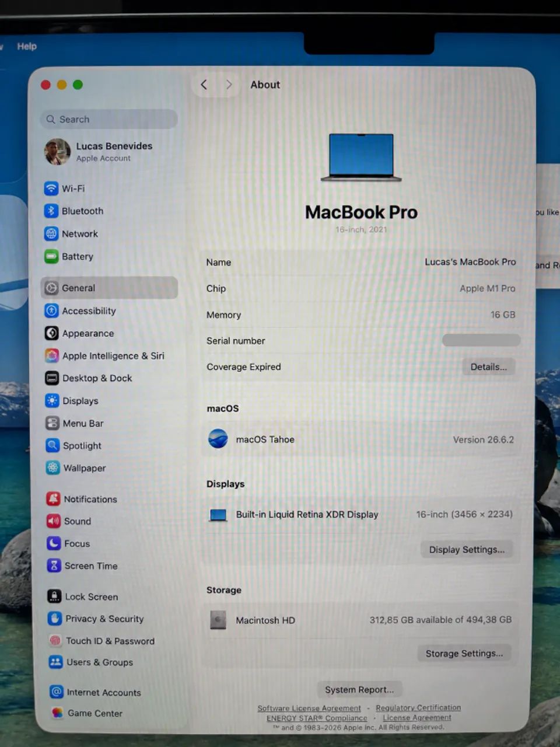Click the MacBook Pro image
Image resolution: width=560 pixels, height=747 pixels.
pos(361,158)
